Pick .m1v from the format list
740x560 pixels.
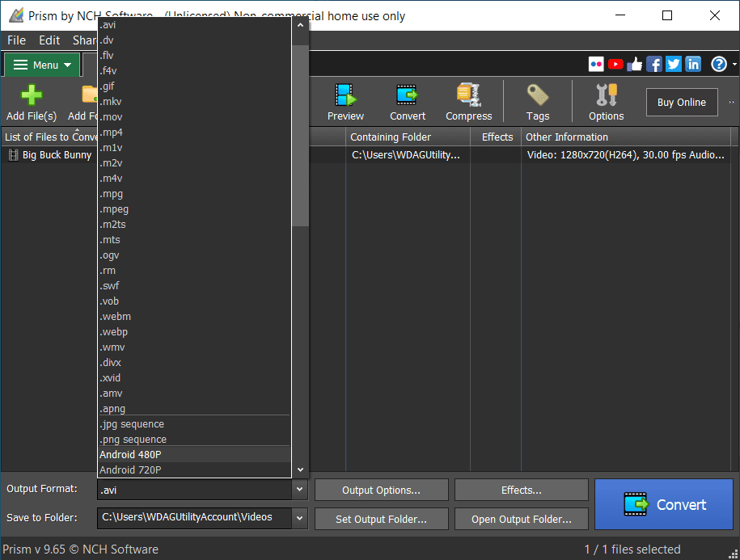pos(194,148)
